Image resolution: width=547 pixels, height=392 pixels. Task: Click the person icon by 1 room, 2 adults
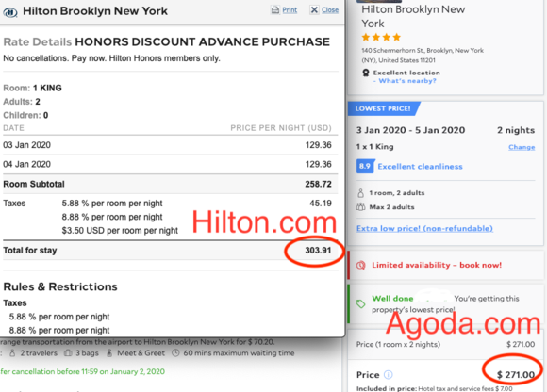point(360,193)
